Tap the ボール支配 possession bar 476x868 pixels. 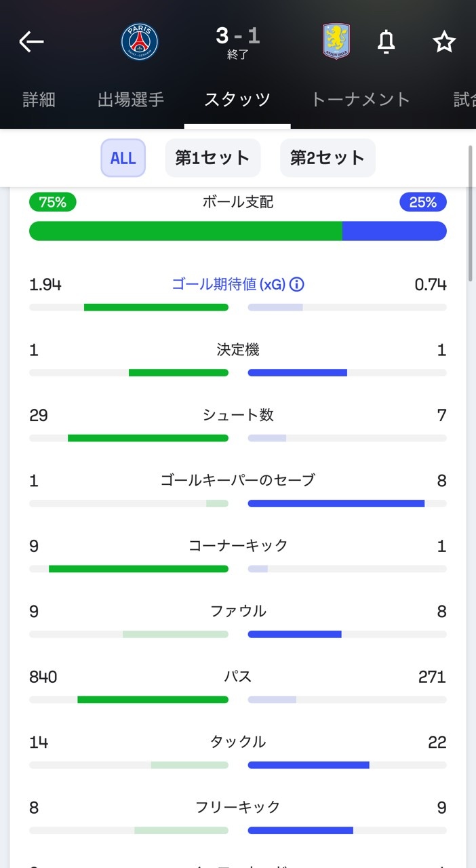coord(237,231)
